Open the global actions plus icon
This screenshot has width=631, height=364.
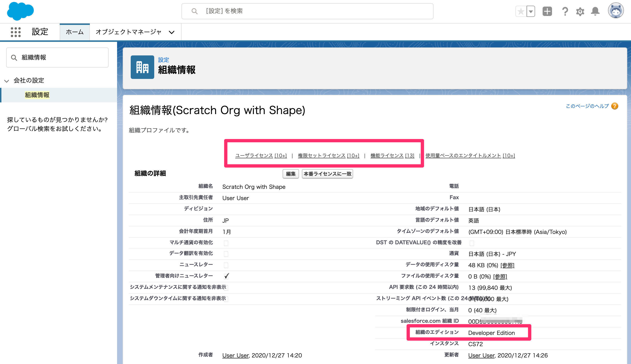547,11
